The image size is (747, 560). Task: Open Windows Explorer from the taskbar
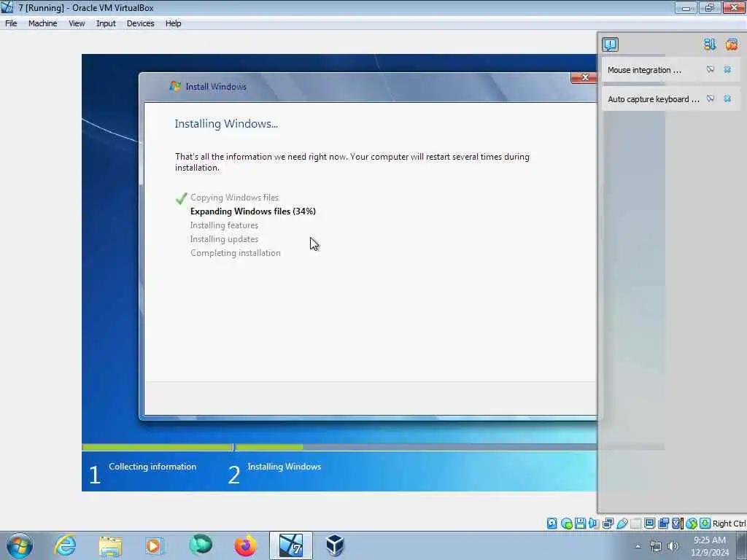[110, 545]
